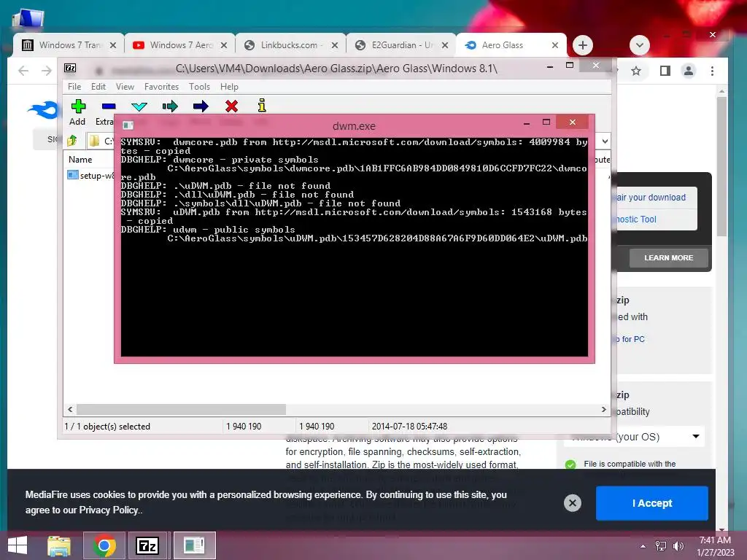Click the MediaFire logo
The image size is (747, 560).
[x=43, y=110]
